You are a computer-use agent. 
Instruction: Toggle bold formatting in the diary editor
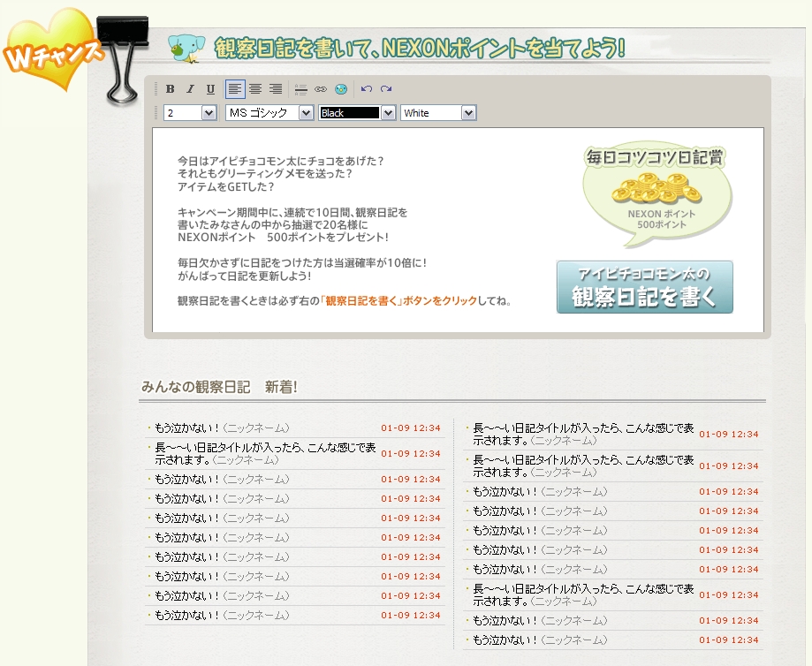[170, 89]
